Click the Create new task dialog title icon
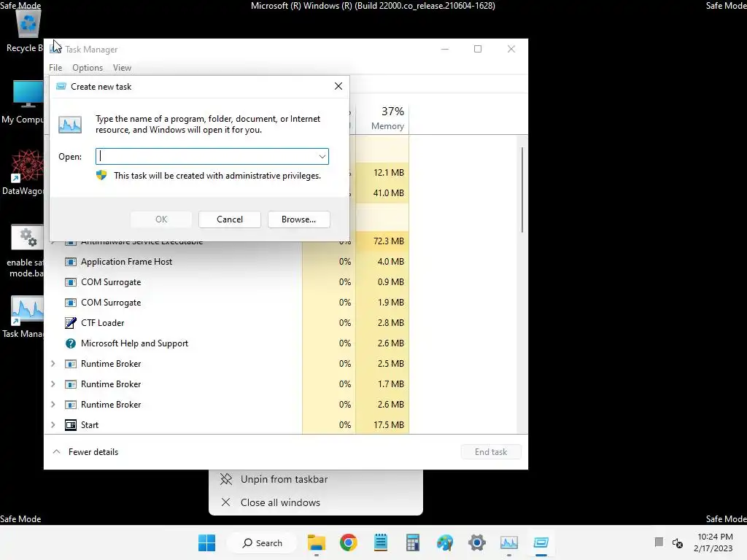The image size is (747, 560). [61, 87]
